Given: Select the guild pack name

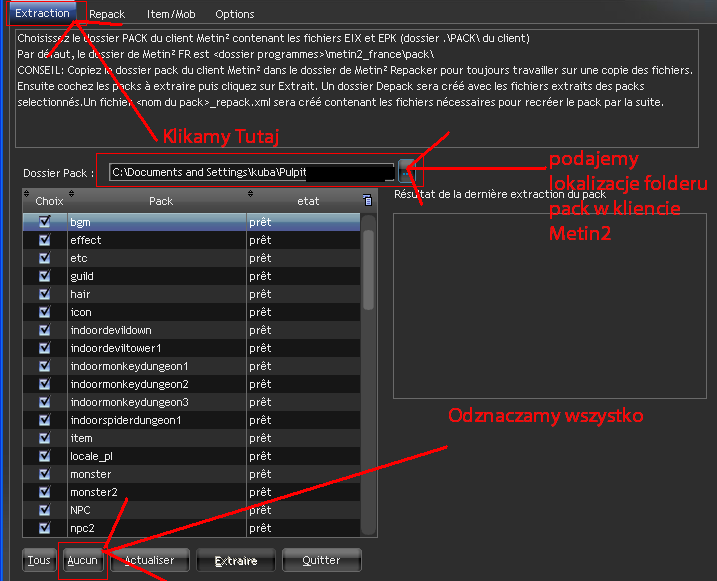Looking at the screenshot, I should pos(82,276).
